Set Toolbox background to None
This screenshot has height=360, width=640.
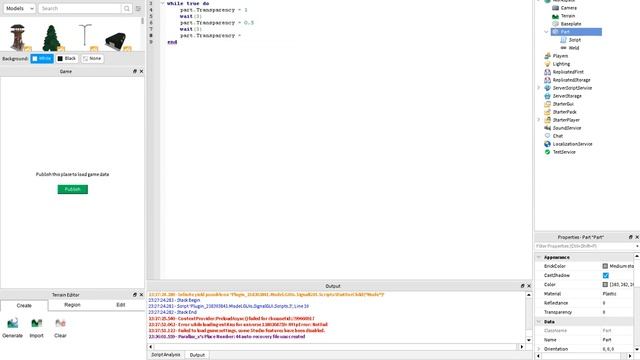pyautogui.click(x=92, y=58)
